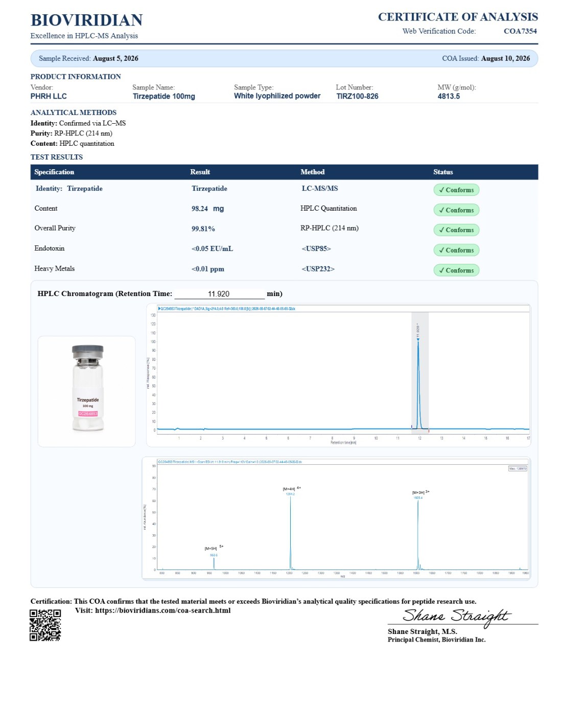This screenshot has height=728, width=562.
Task: Click endotoxin result <0.05 EU/mL
Action: 212,248
